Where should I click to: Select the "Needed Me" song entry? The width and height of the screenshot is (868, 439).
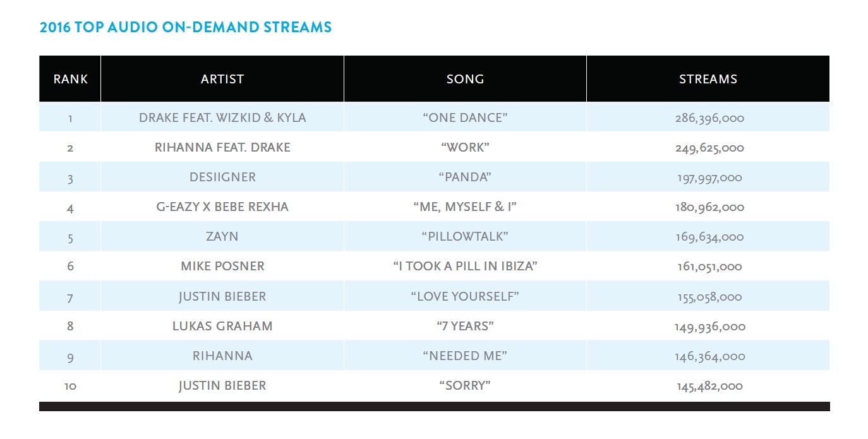click(465, 356)
